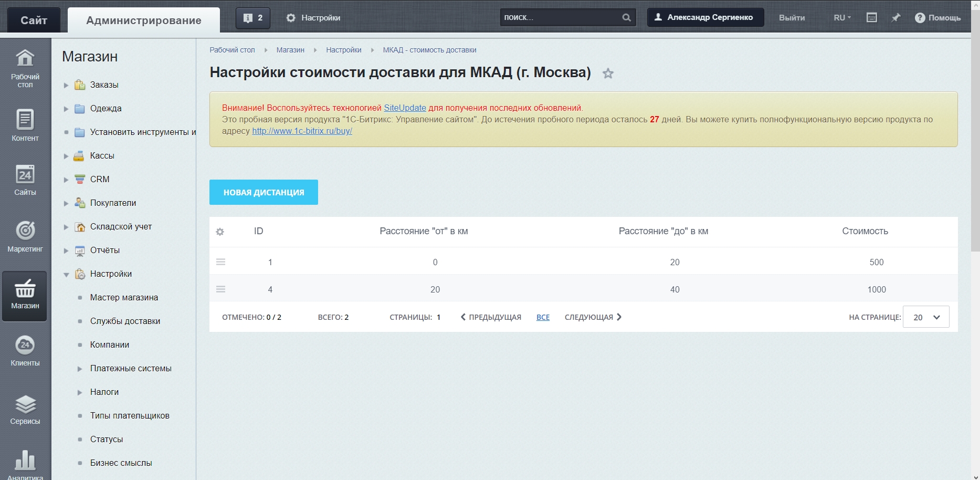
Task: Click the table settings gear icon
Action: [x=220, y=232]
